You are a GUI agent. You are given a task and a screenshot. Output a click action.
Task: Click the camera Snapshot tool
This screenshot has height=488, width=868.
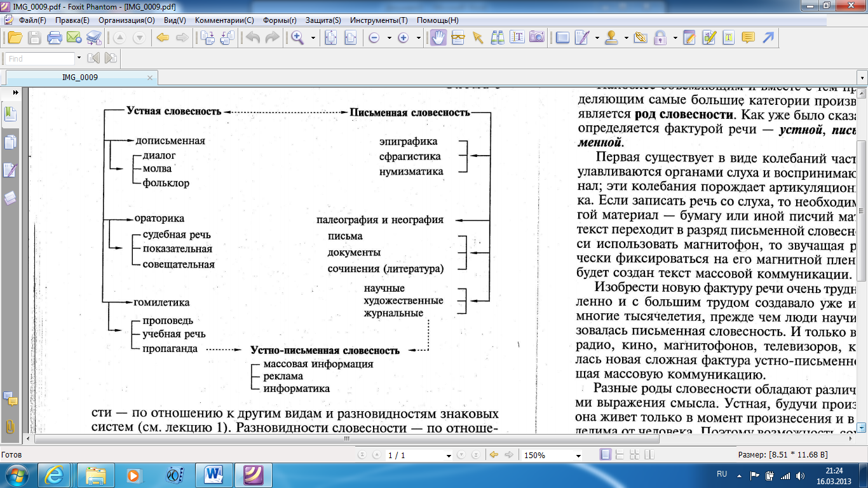tap(537, 37)
